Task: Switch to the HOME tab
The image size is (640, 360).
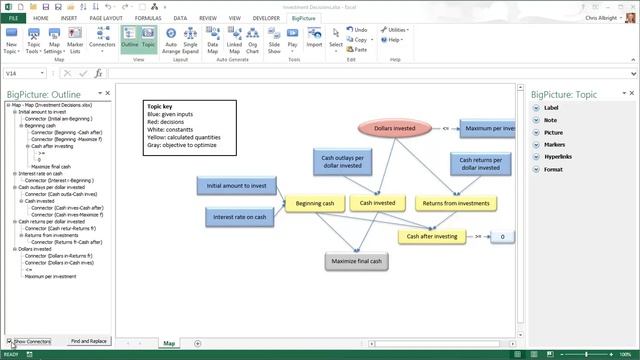Action: coord(40,18)
